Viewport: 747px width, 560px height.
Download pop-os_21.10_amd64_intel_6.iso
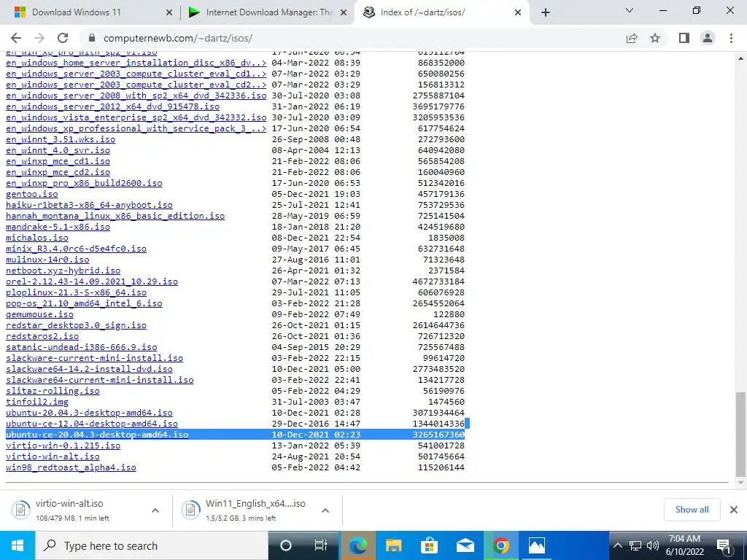(x=84, y=304)
